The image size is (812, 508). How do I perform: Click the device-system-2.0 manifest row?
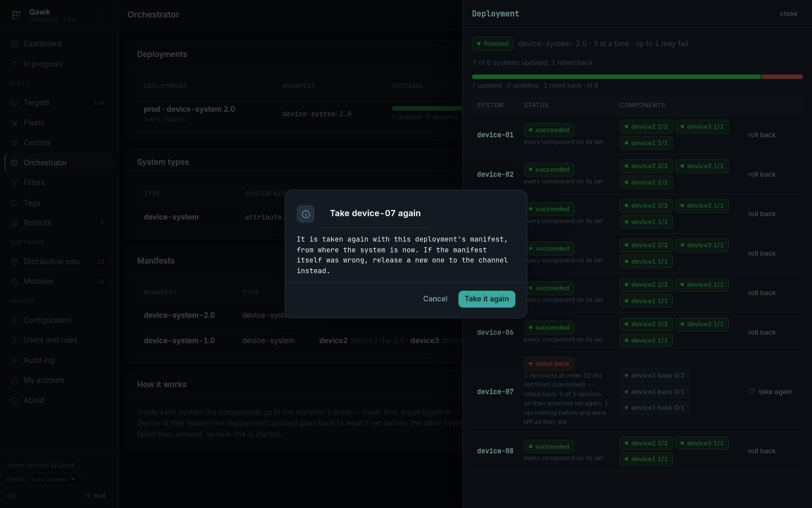click(300, 315)
